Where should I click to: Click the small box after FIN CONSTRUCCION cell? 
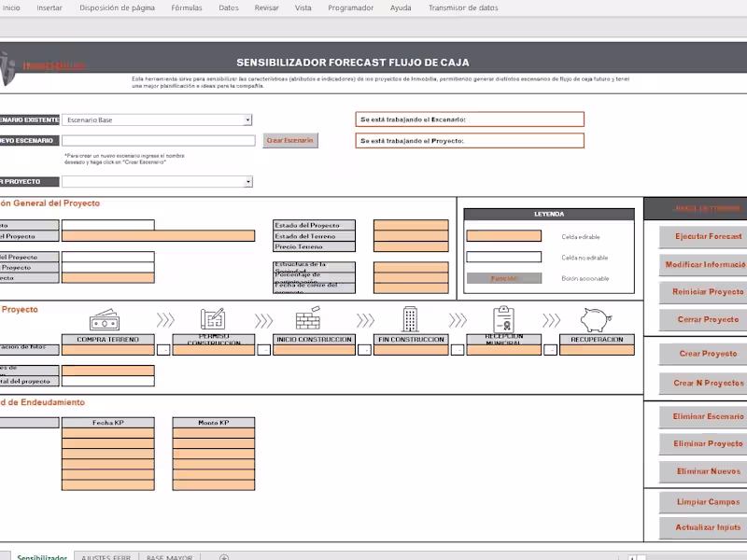click(458, 350)
